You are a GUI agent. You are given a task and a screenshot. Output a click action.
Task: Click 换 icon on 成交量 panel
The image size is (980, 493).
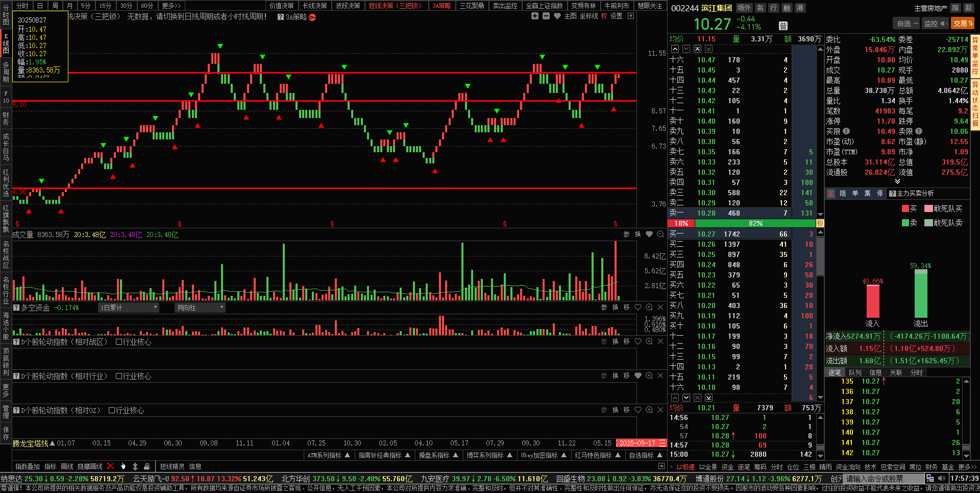[638, 234]
